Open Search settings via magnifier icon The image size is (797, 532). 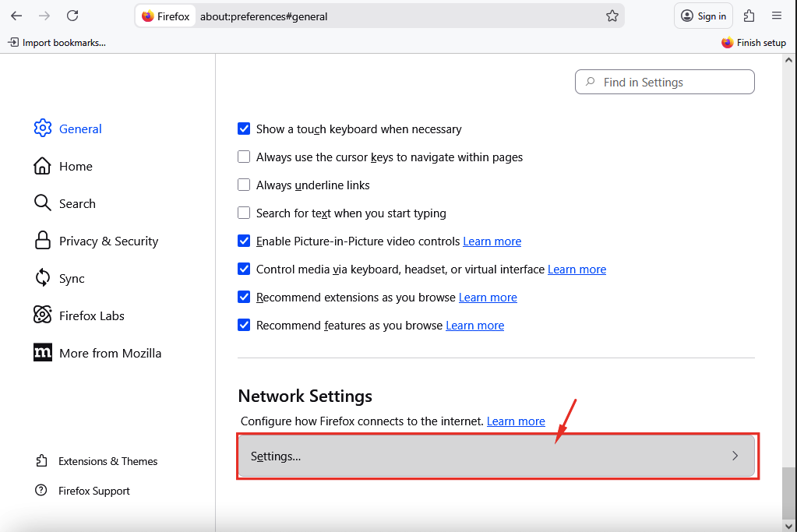click(x=43, y=203)
